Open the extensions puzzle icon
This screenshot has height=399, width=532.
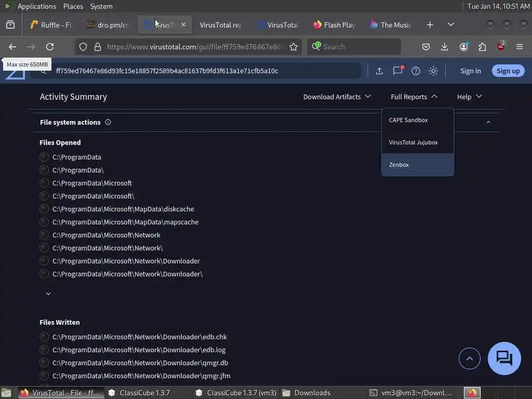482,47
